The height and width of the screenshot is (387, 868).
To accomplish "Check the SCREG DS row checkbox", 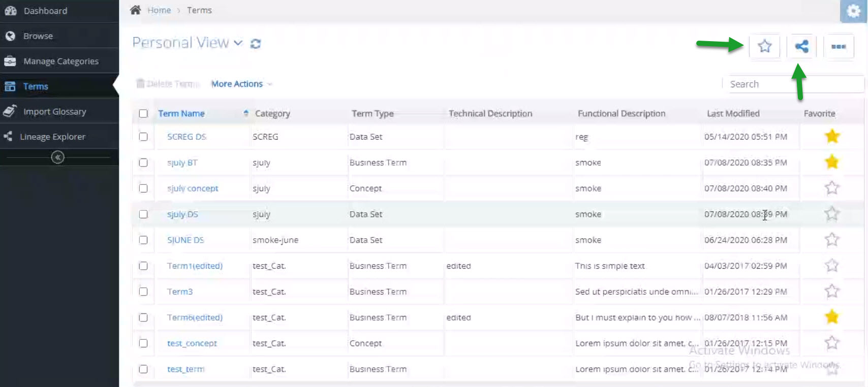I will click(x=143, y=137).
